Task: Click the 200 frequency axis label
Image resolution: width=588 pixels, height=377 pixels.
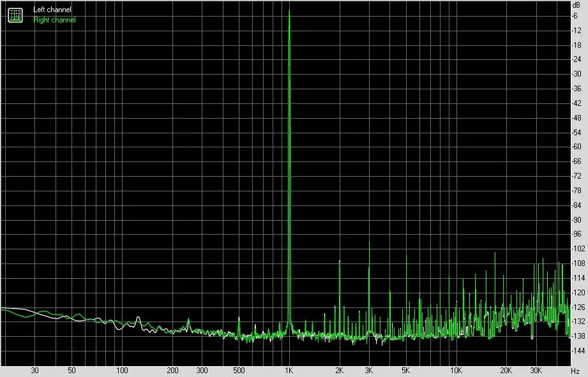Action: [172, 371]
